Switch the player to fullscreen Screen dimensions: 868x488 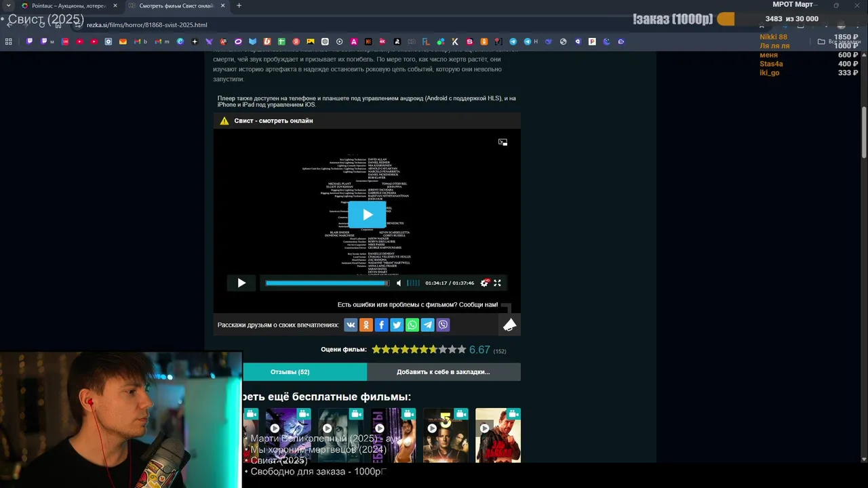point(497,283)
